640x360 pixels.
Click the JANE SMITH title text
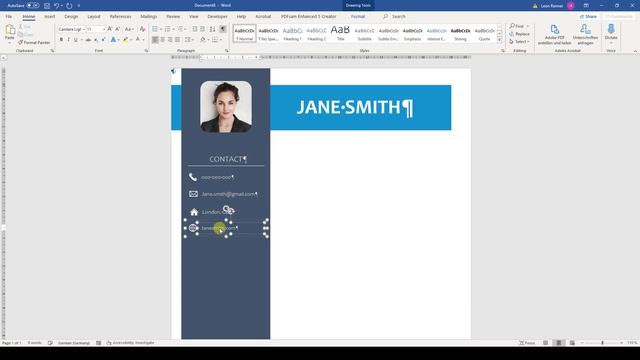pyautogui.click(x=355, y=107)
